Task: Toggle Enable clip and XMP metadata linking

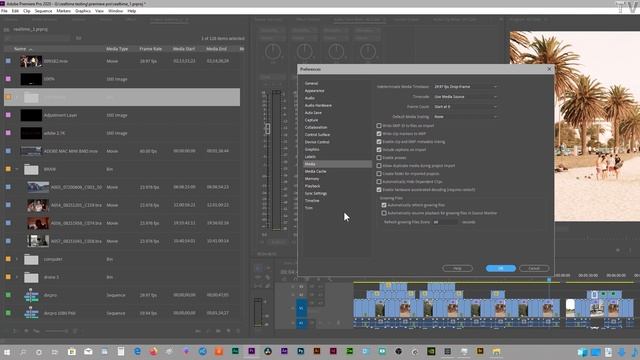Action: pyautogui.click(x=379, y=142)
